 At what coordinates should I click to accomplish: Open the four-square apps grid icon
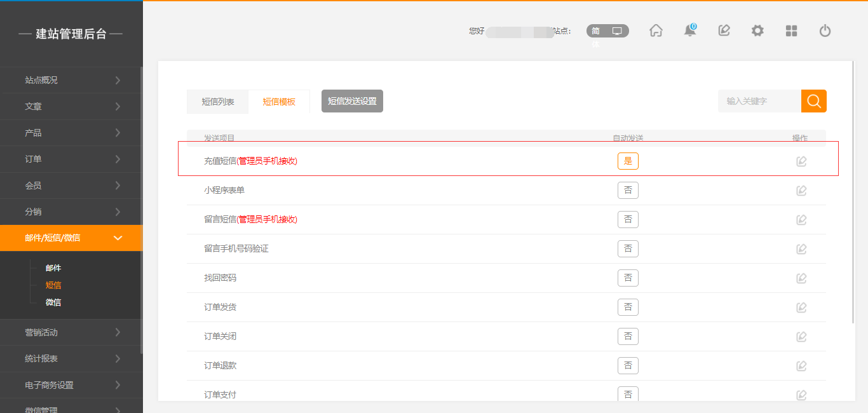(791, 30)
